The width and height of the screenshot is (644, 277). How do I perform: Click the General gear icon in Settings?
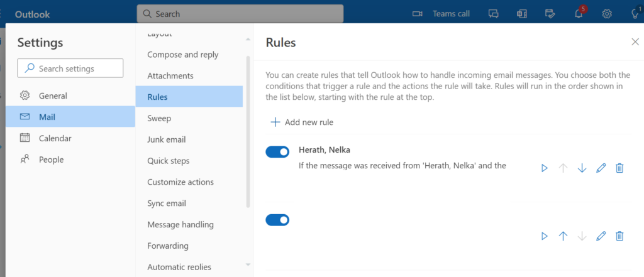coord(25,95)
